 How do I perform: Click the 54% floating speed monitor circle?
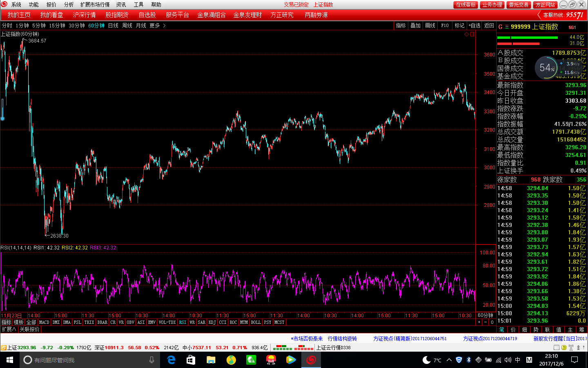547,68
